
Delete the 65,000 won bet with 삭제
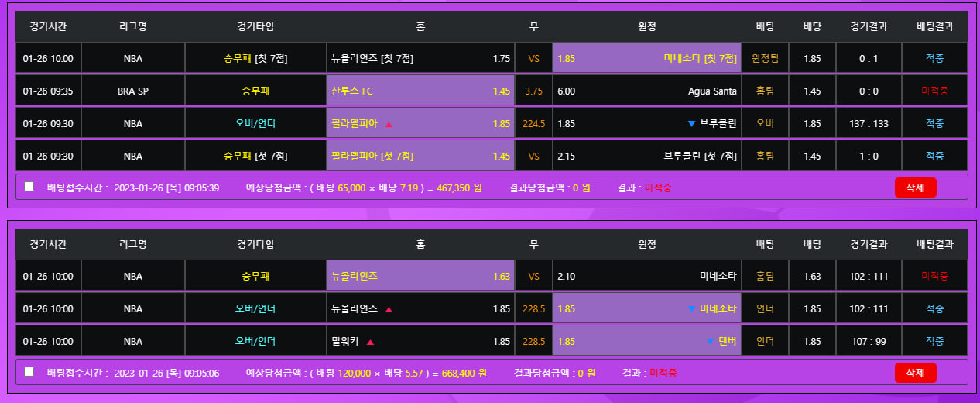915,188
